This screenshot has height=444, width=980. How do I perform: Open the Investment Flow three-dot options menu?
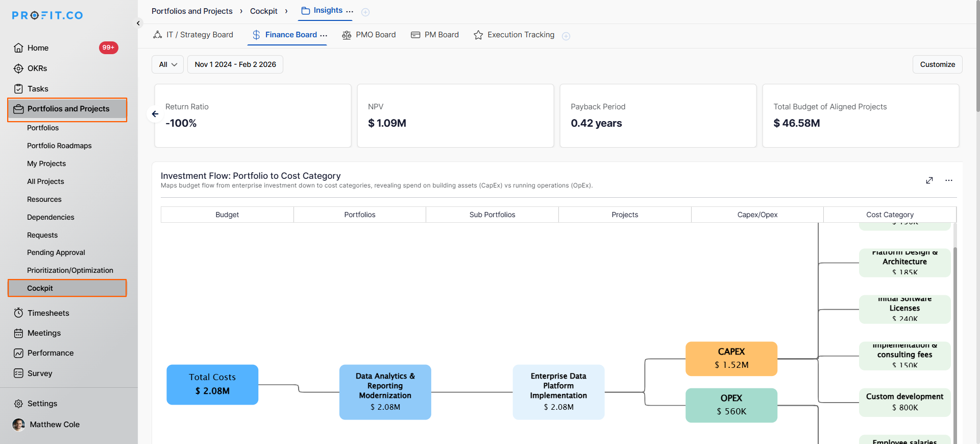pyautogui.click(x=948, y=180)
